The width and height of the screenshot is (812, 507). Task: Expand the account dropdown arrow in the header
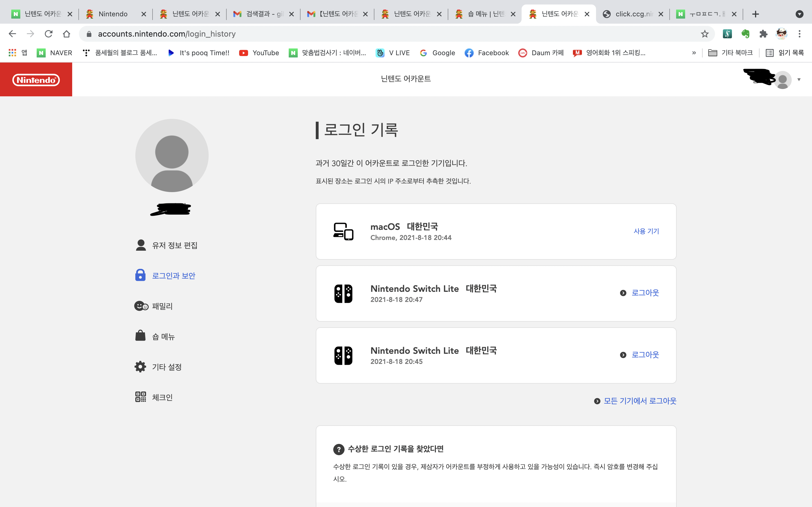[799, 79]
